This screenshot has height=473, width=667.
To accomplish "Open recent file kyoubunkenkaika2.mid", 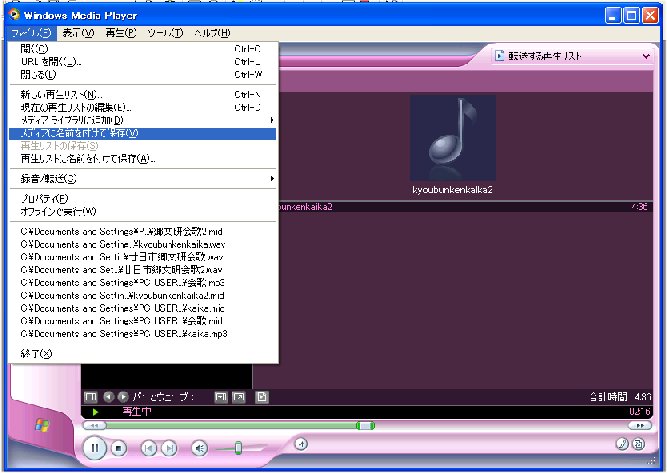I will [x=143, y=296].
